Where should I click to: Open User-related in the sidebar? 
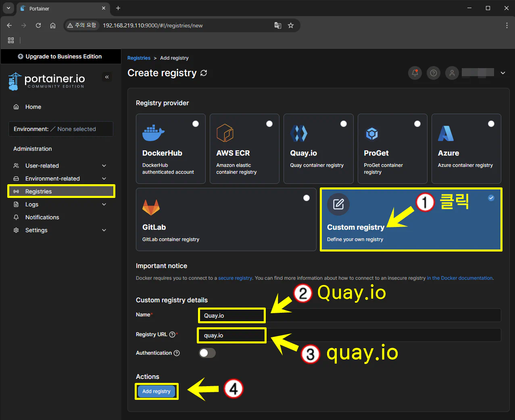pos(61,166)
